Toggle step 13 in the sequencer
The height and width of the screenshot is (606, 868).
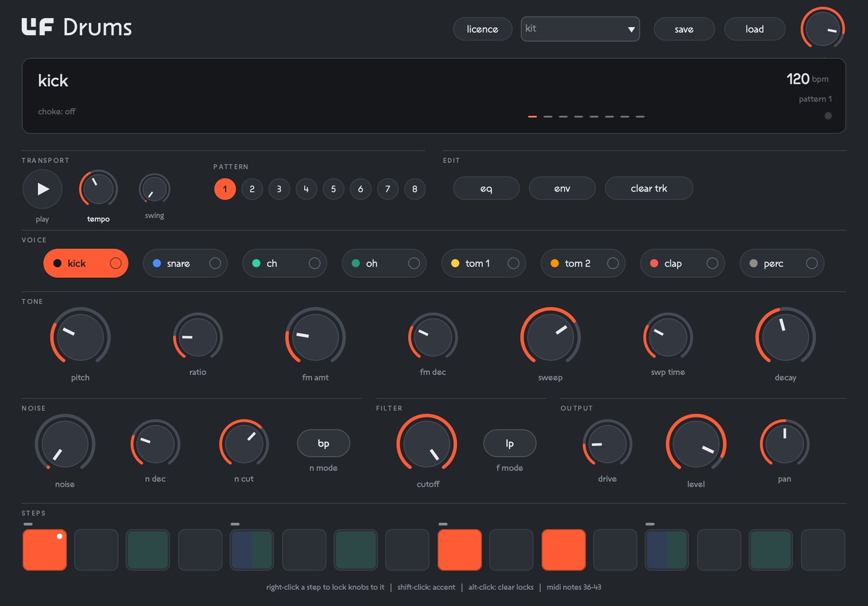click(667, 550)
